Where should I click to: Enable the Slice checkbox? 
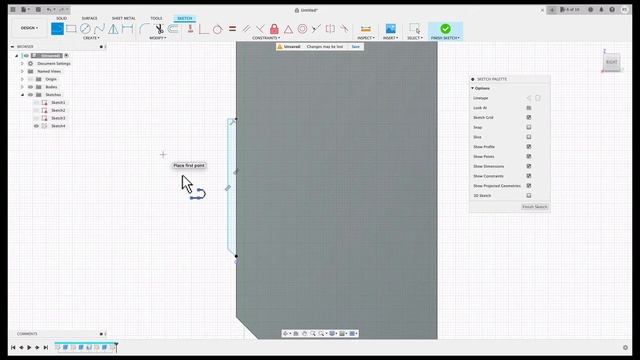click(529, 137)
